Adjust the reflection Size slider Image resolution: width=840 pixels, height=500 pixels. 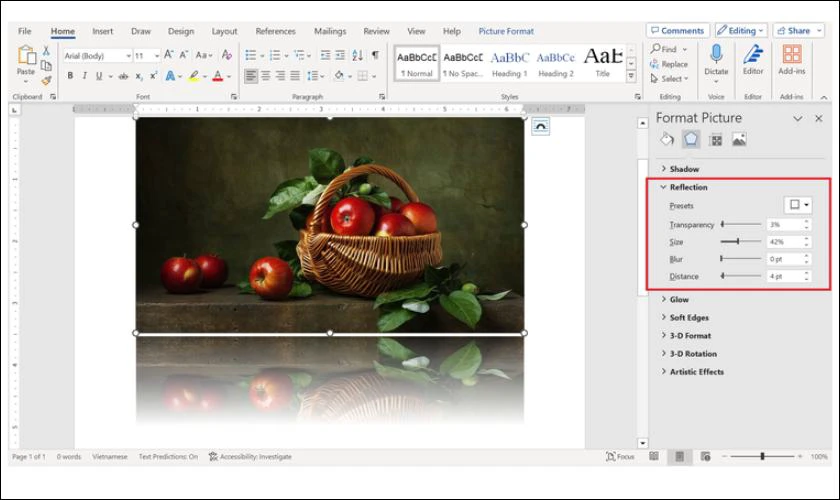[741, 242]
